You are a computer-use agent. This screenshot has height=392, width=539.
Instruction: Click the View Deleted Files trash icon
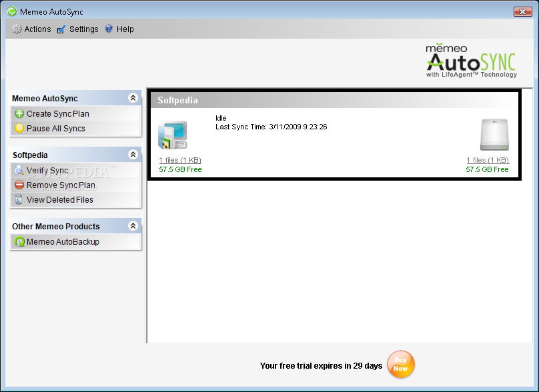[19, 199]
